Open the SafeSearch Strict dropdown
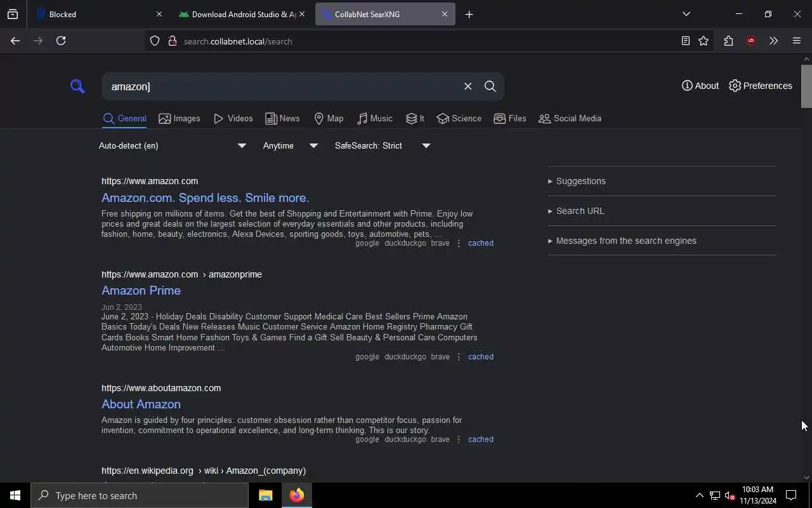Image resolution: width=812 pixels, height=508 pixels. (x=383, y=146)
